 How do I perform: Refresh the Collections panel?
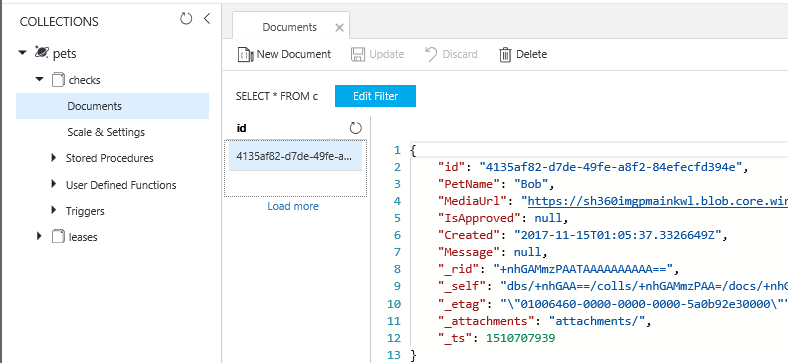tap(186, 19)
